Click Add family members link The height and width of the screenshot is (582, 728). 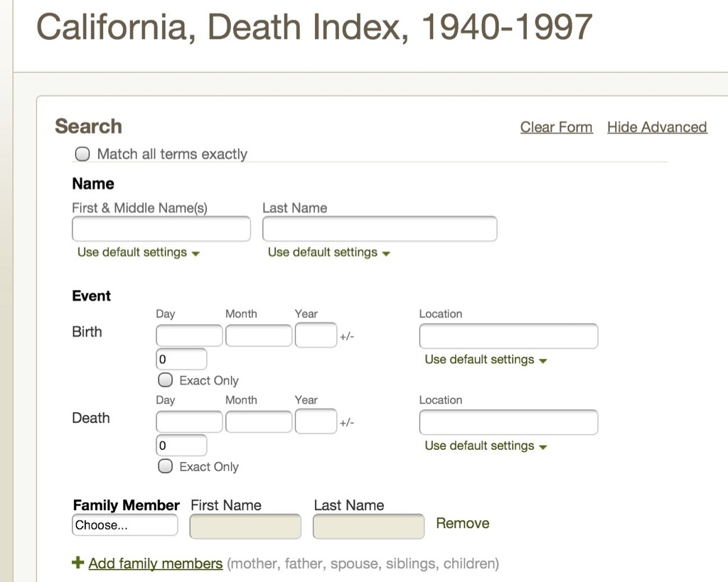point(155,564)
